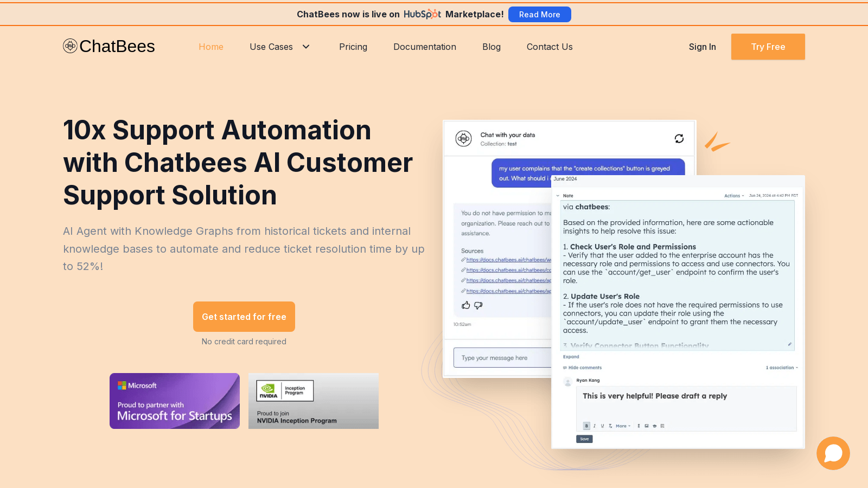Click the graduation cap icon in editor toolbar
The height and width of the screenshot is (488, 868).
[x=655, y=426]
